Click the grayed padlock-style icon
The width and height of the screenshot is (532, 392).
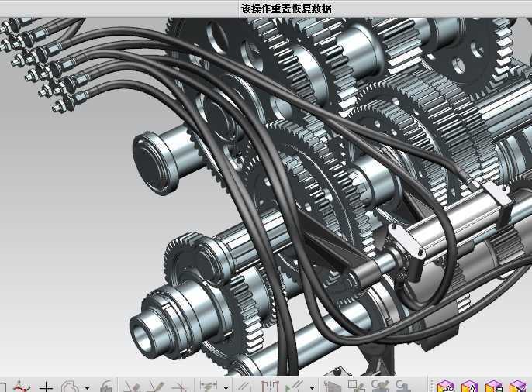click(x=106, y=387)
